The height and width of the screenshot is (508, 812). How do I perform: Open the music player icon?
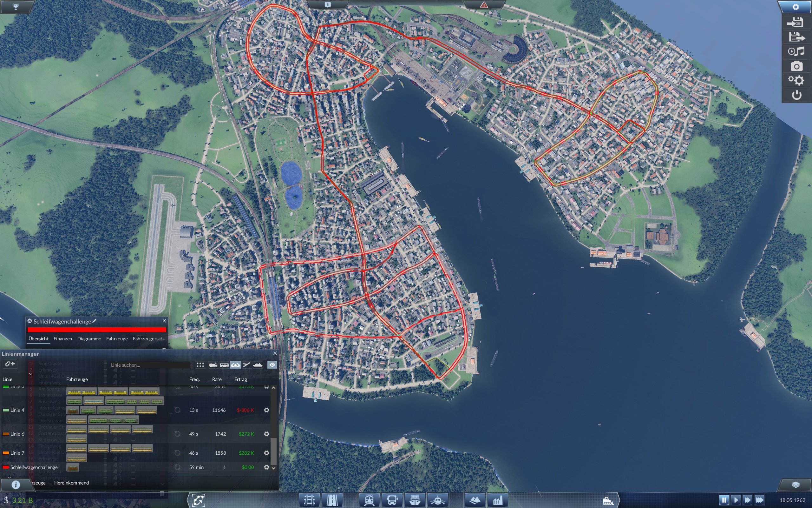[796, 51]
